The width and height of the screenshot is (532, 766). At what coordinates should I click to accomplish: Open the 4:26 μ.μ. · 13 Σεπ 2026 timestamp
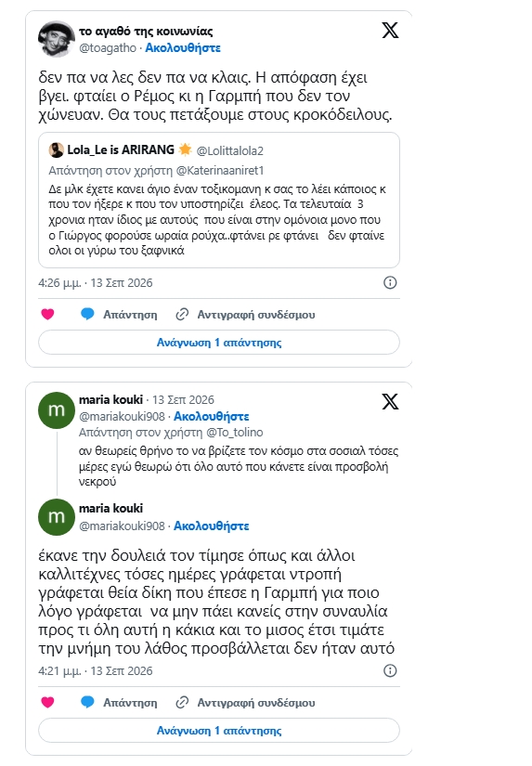coord(96,283)
